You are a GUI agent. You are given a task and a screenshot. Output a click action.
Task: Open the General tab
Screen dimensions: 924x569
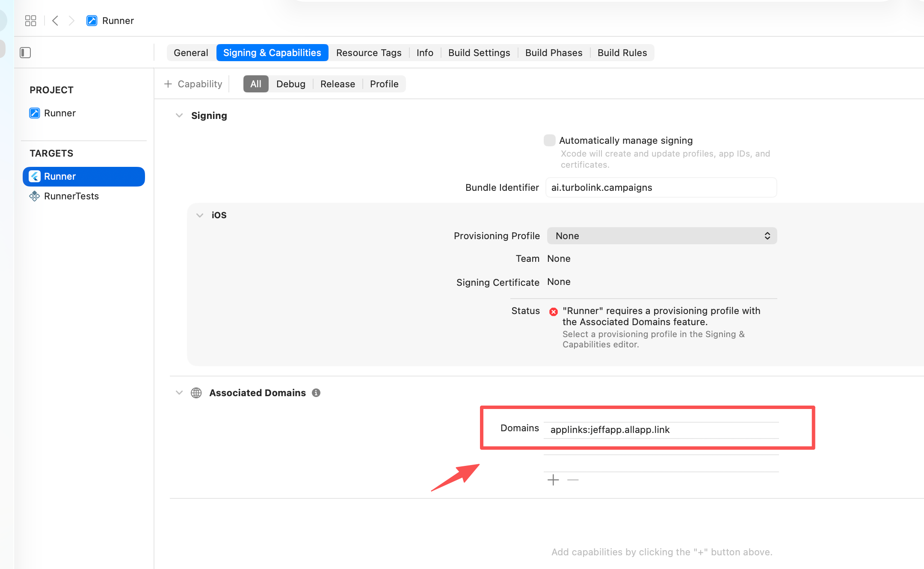[x=191, y=53]
